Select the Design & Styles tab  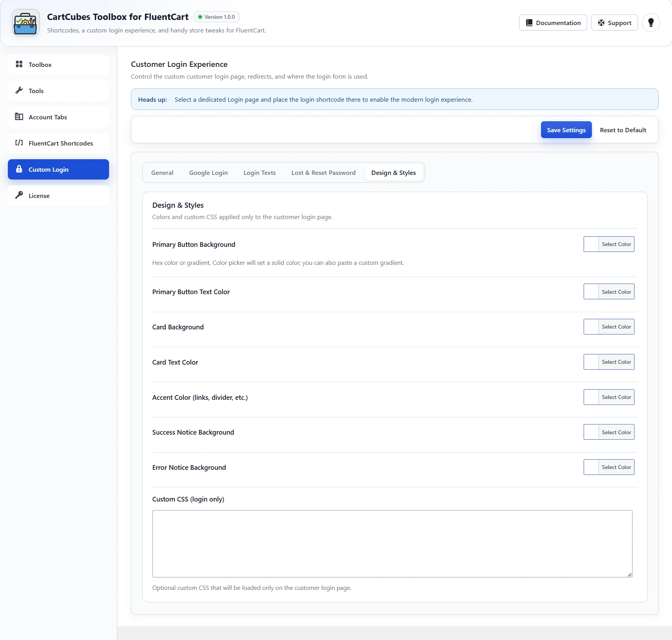click(393, 173)
